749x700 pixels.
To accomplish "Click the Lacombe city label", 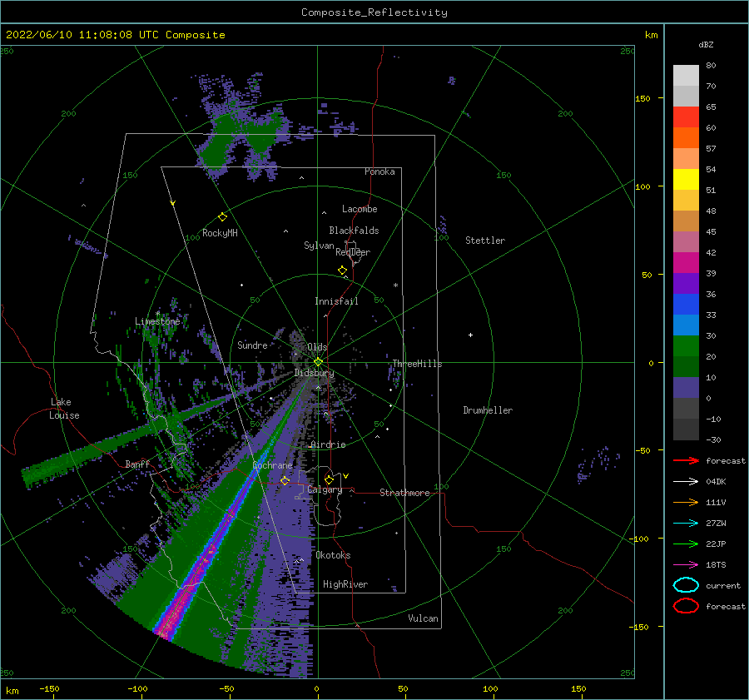I will (360, 209).
